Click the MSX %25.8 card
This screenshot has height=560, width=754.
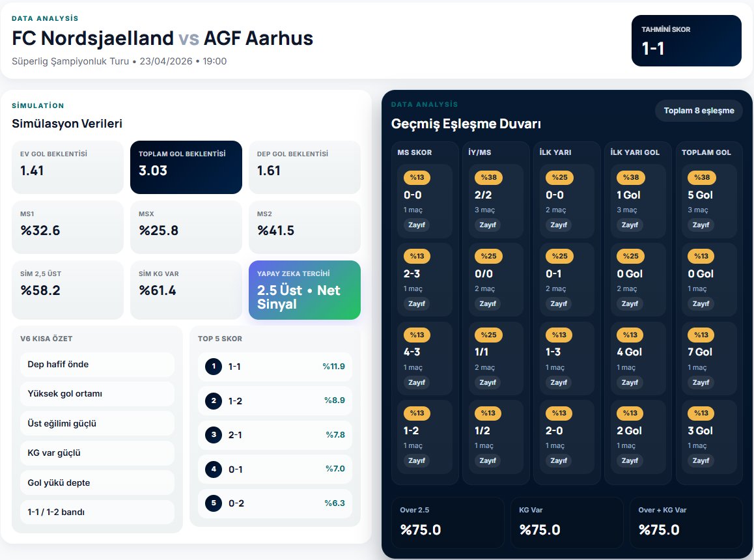point(186,227)
